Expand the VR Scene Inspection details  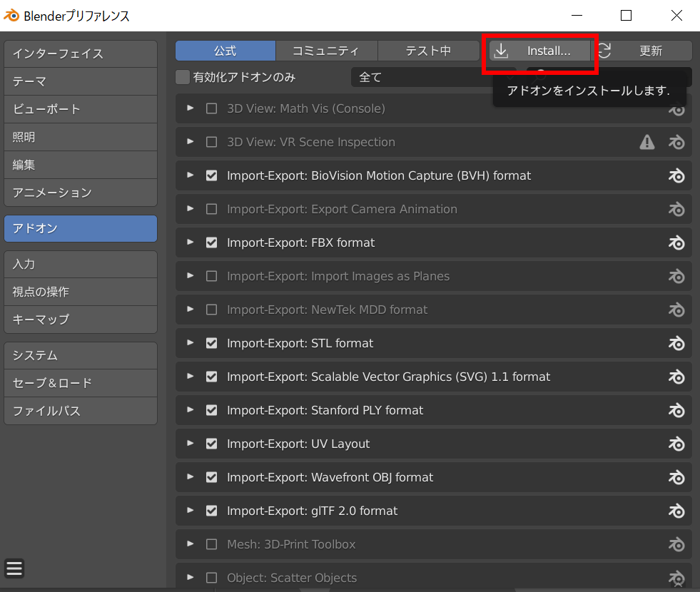click(x=191, y=141)
